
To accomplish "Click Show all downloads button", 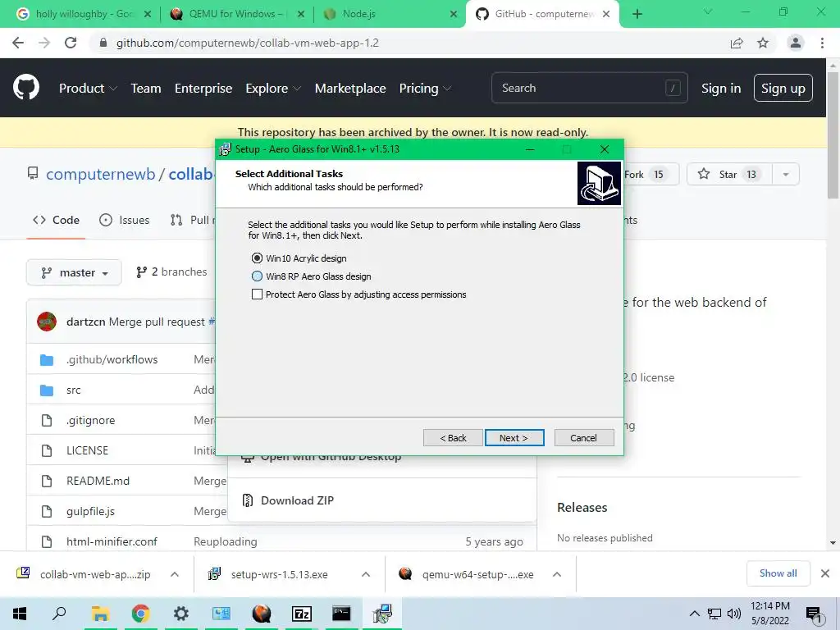I will (x=778, y=573).
